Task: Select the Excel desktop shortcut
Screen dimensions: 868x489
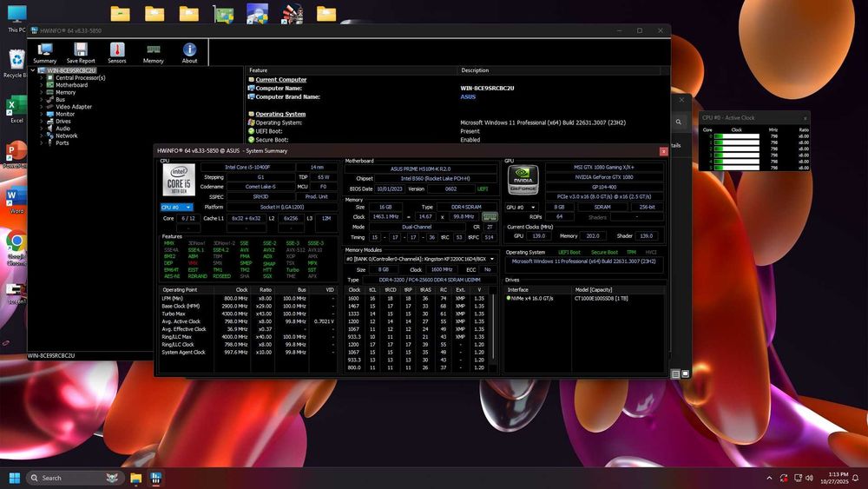Action: [16, 109]
